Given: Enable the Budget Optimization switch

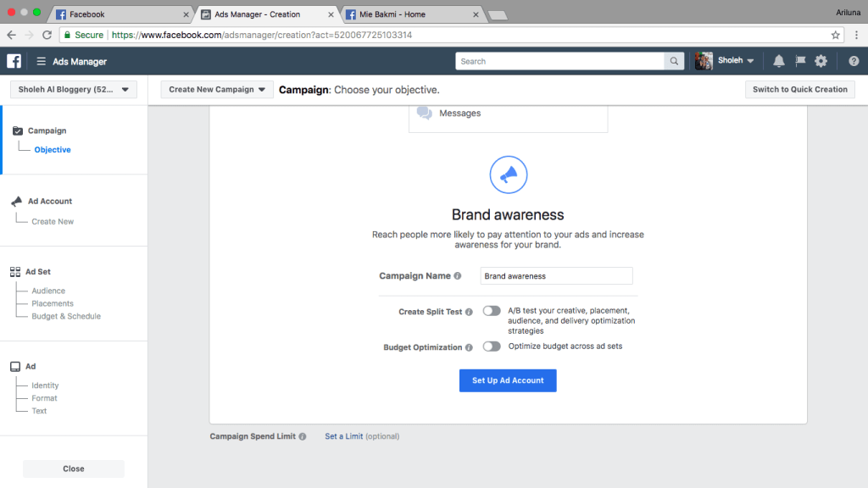Looking at the screenshot, I should pos(492,347).
